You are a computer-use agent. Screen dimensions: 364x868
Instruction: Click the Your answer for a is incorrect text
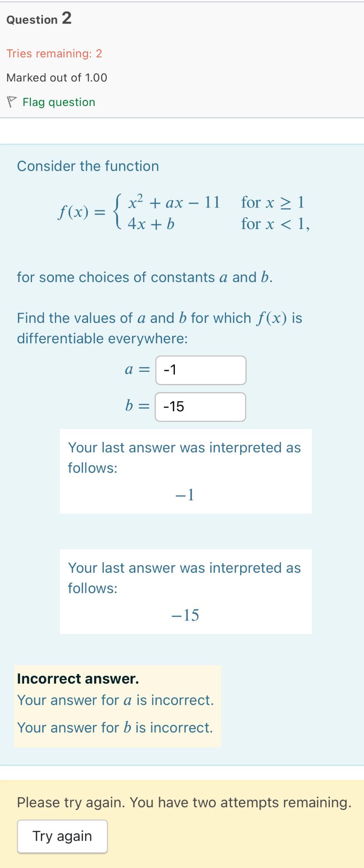pyautogui.click(x=115, y=700)
